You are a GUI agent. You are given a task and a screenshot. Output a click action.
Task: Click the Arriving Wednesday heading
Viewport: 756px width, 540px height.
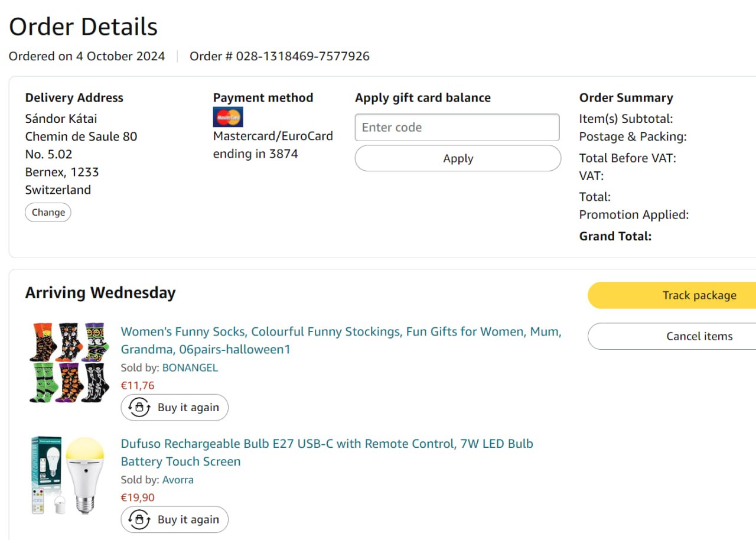[100, 293]
